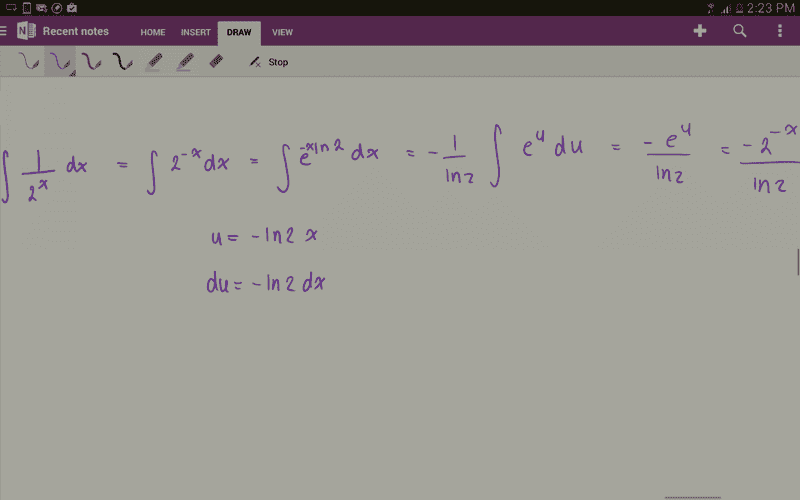Switch to the INSERT tab

point(195,32)
